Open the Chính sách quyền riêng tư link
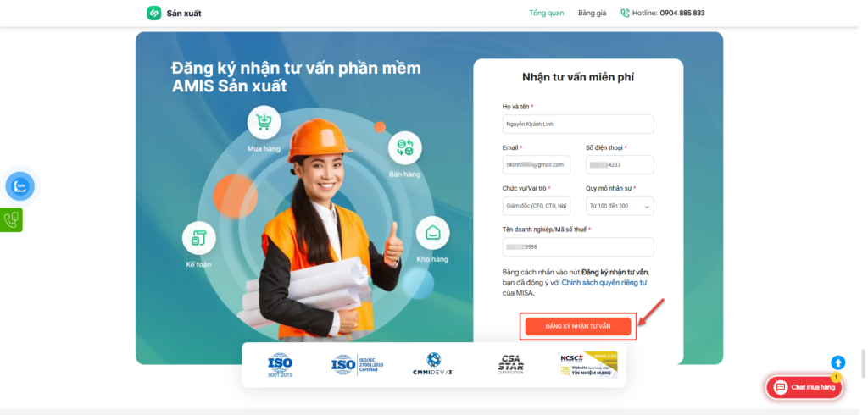 (604, 283)
